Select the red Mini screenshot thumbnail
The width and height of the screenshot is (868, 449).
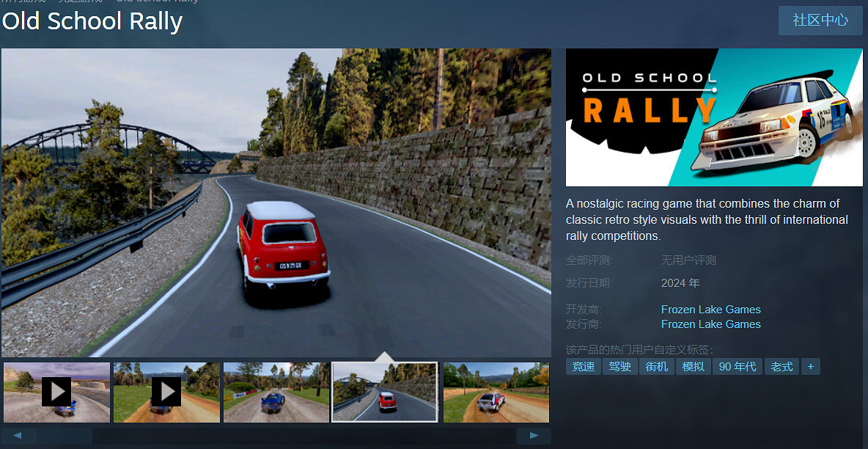pyautogui.click(x=385, y=392)
